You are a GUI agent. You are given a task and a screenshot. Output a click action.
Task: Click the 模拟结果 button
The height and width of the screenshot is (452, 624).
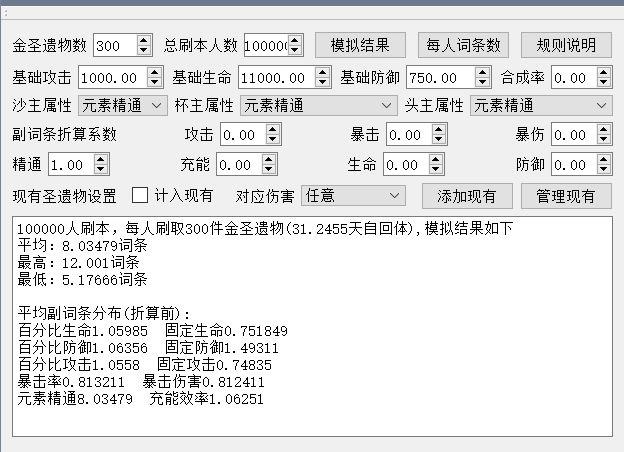pyautogui.click(x=360, y=45)
